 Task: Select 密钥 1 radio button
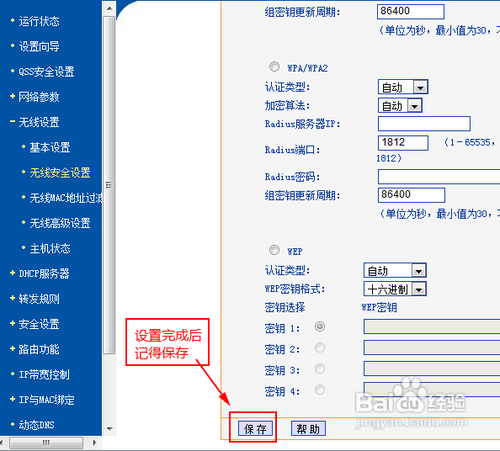[x=320, y=327]
